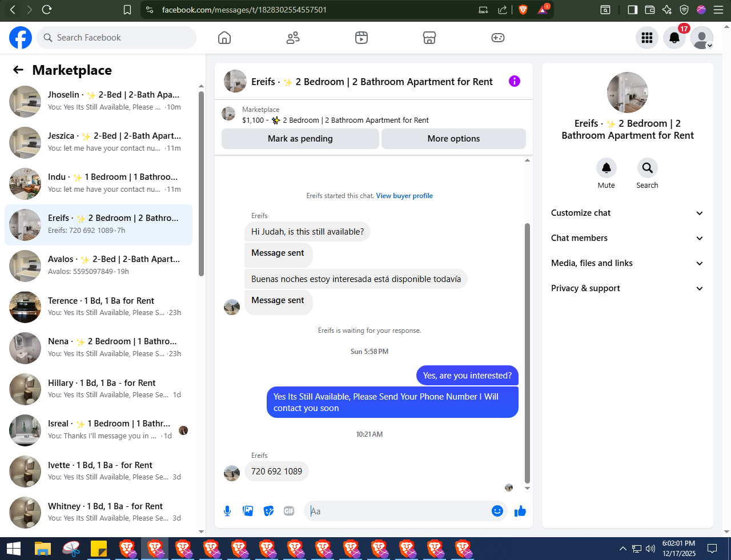Choose a sticker icon in composer

268,511
